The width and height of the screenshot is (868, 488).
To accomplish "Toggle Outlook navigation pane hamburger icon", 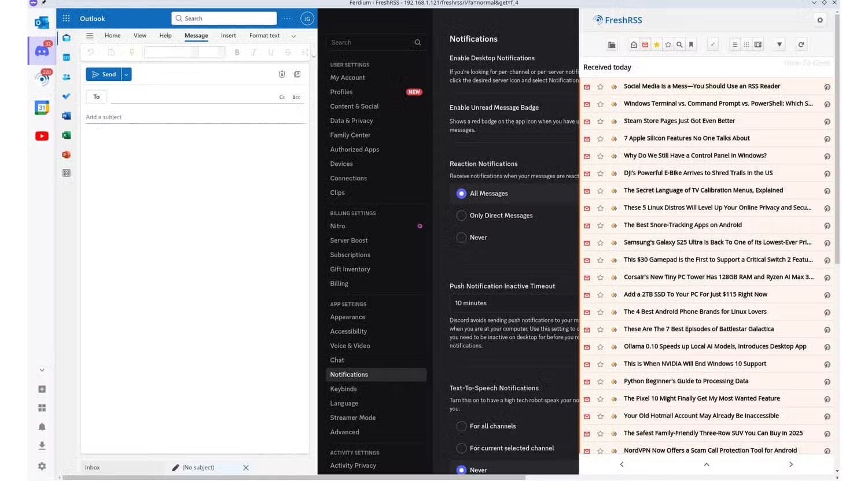I will [x=90, y=35].
